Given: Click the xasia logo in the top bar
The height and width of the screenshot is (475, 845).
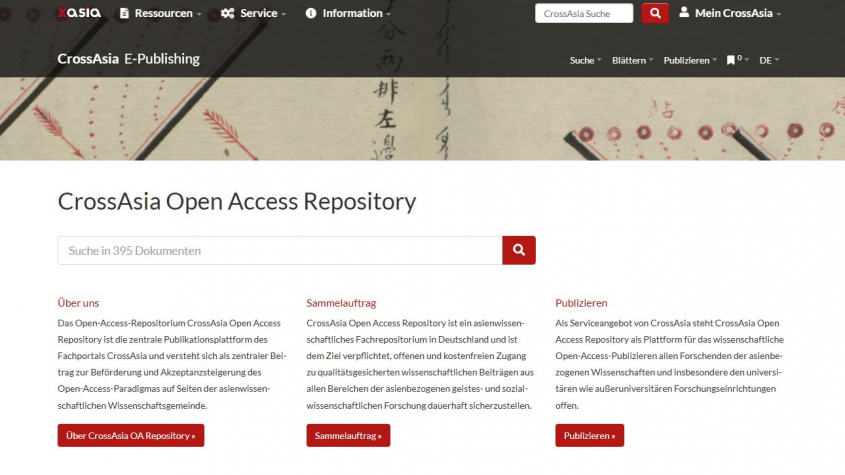Looking at the screenshot, I should click(79, 12).
